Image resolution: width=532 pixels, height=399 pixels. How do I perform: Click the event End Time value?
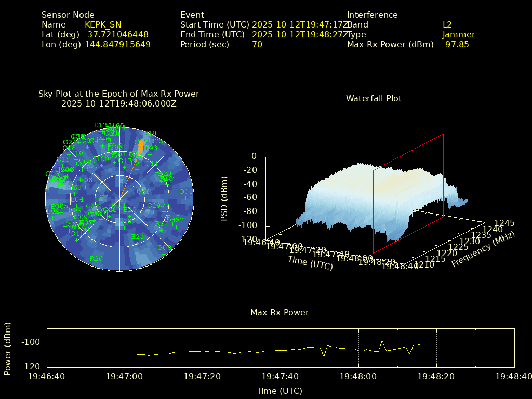click(300, 35)
